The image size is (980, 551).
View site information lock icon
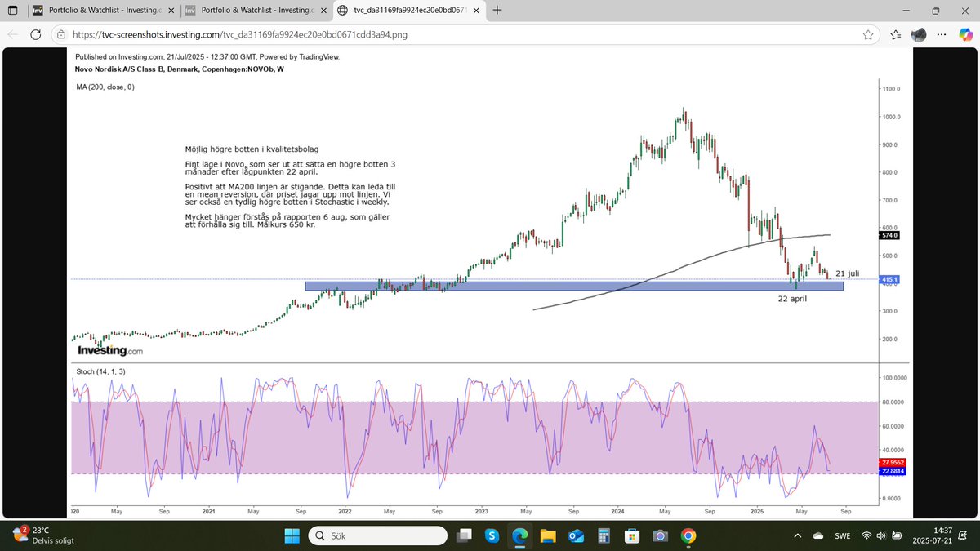[x=63, y=35]
